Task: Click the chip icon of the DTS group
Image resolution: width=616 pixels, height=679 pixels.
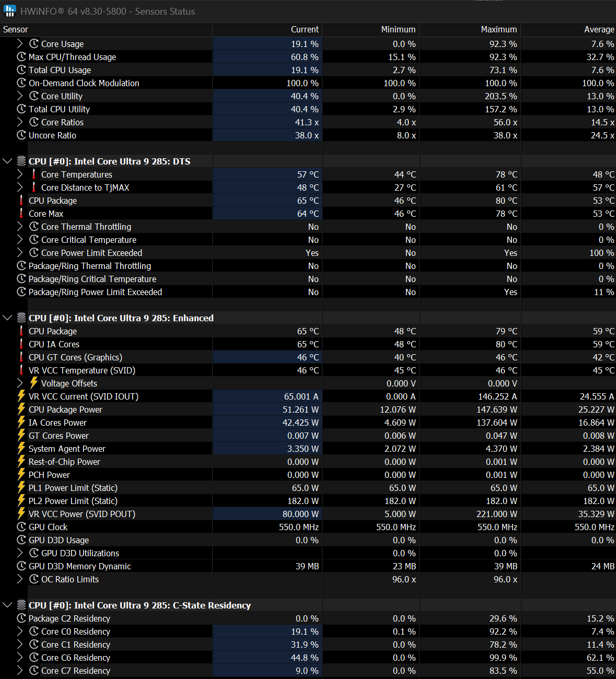Action: coord(21,161)
